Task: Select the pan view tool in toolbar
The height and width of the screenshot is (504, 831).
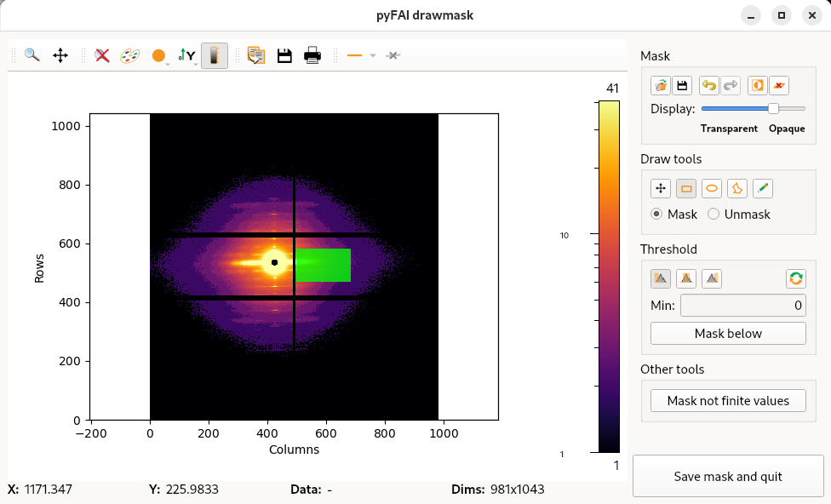Action: point(60,55)
